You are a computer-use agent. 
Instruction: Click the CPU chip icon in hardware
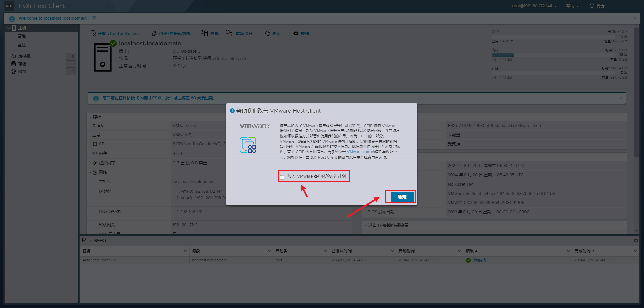95,144
